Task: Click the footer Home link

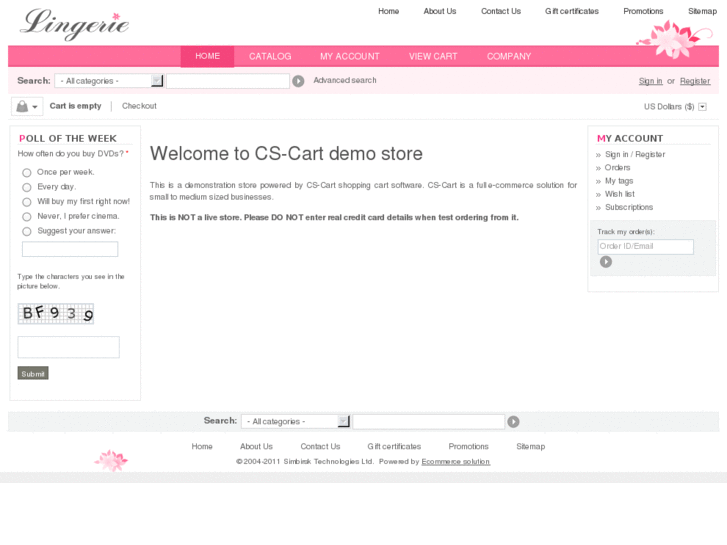Action: pos(202,447)
